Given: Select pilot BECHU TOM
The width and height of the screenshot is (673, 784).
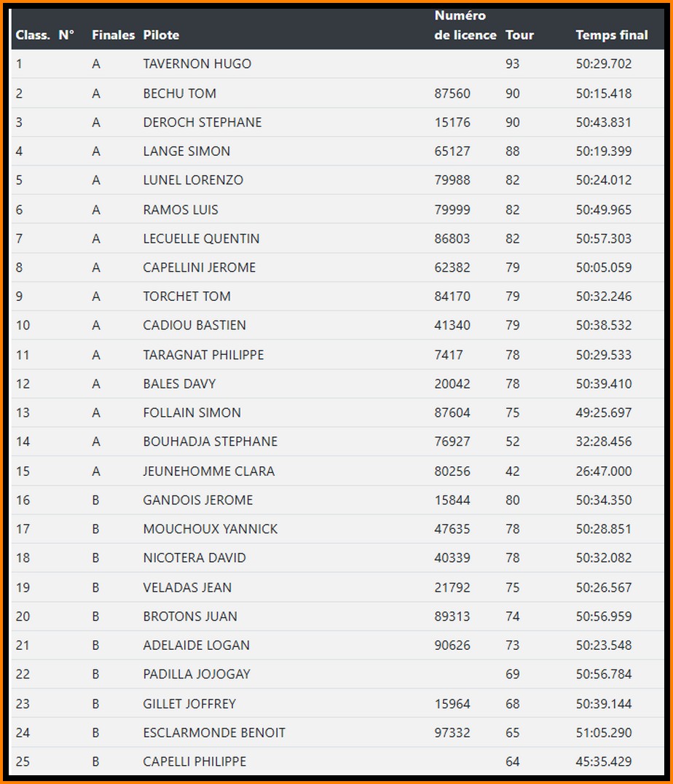Looking at the screenshot, I should point(179,93).
